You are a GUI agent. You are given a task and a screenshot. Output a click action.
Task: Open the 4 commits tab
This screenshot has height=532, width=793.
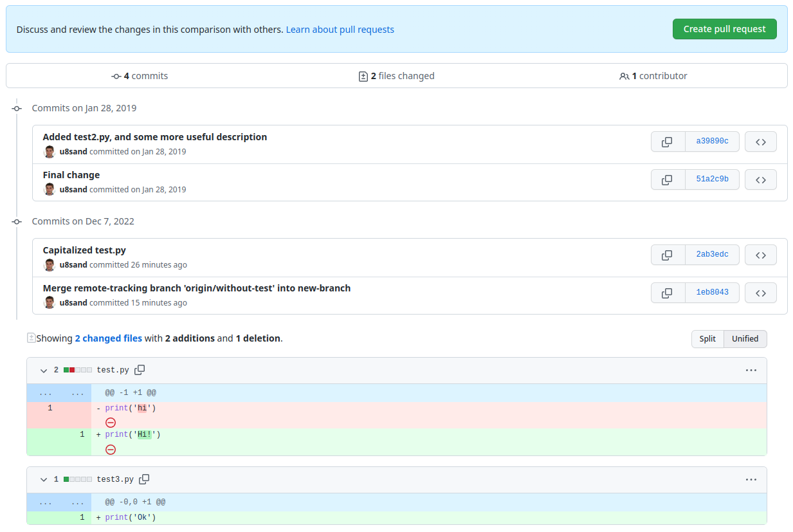(x=140, y=76)
